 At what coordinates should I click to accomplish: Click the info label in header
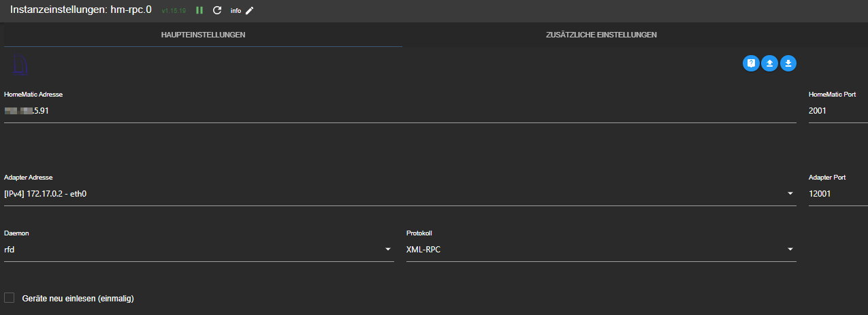pos(236,11)
